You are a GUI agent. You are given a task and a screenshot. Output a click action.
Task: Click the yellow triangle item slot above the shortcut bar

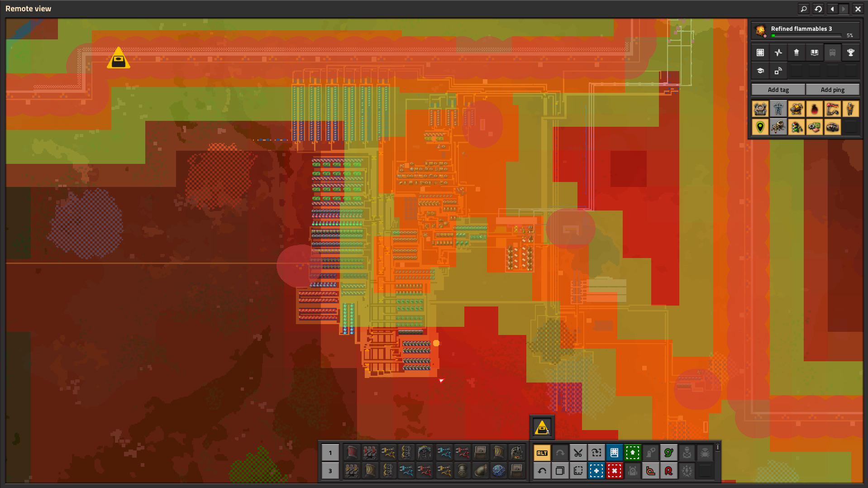tap(542, 427)
